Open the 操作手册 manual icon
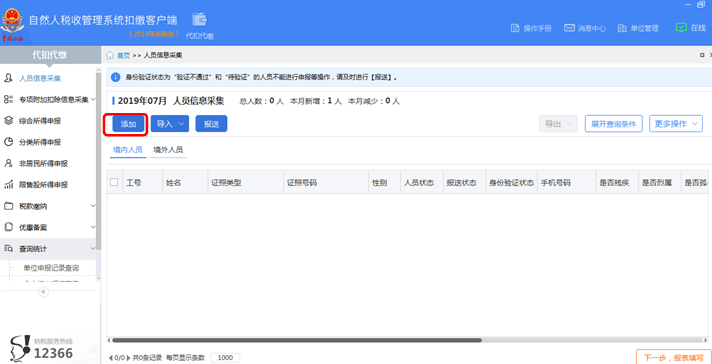 515,28
